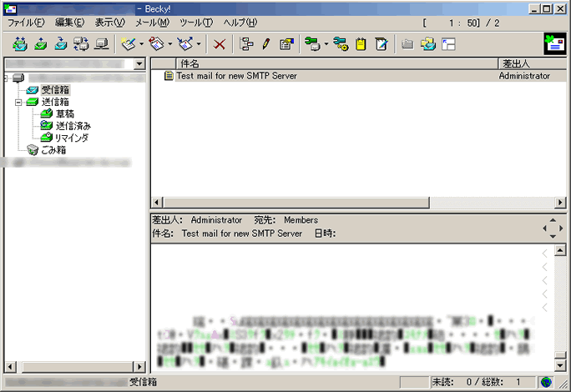
Task: Click the Members recipient in the message header
Action: point(301,220)
